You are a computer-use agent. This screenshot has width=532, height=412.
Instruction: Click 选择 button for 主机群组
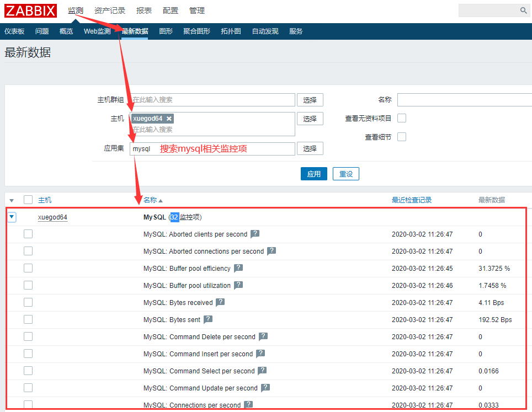point(310,100)
